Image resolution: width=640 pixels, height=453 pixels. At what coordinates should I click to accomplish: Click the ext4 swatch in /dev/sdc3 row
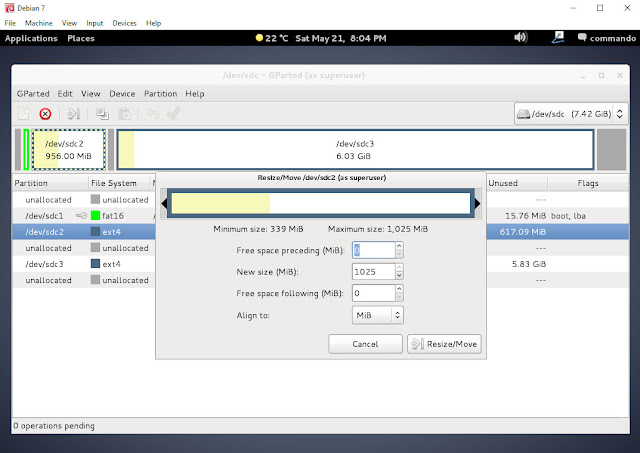point(96,264)
